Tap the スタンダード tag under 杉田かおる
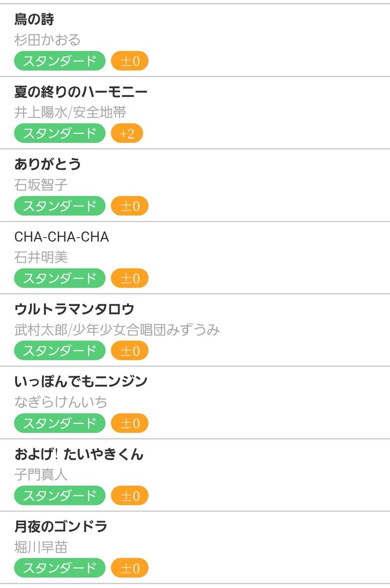390x588 pixels. 60,61
